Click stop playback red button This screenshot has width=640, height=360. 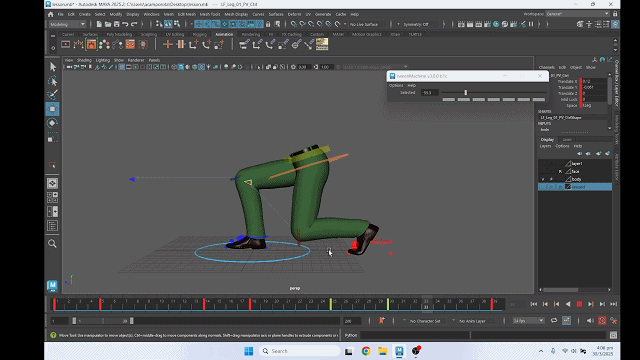579,304
